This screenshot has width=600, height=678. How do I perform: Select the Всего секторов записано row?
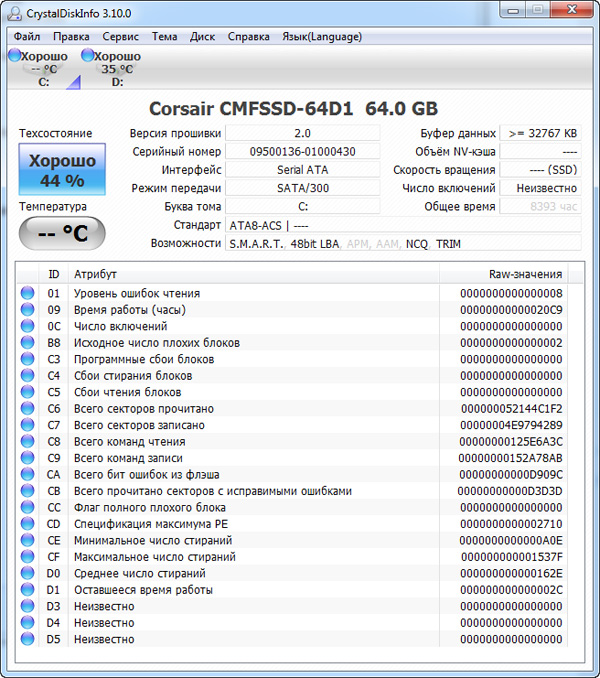click(300, 425)
